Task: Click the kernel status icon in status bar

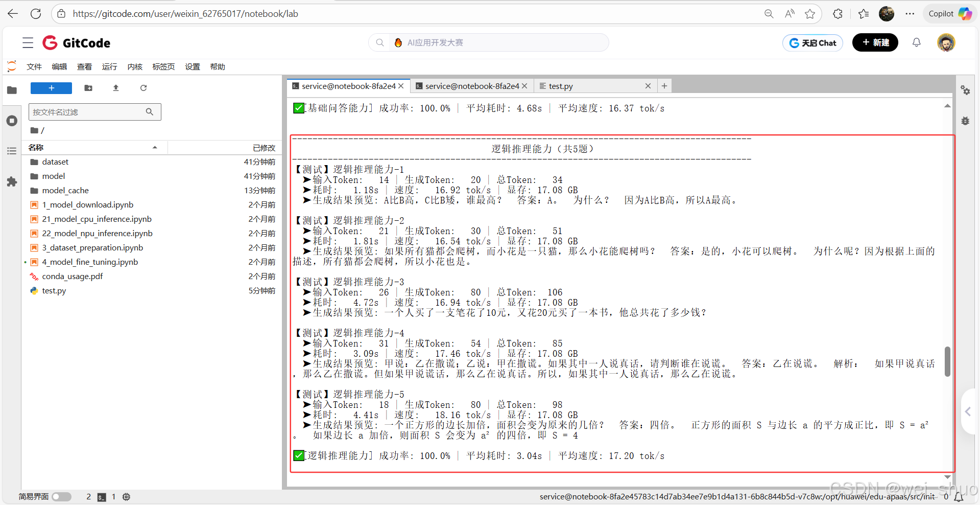Action: [126, 497]
